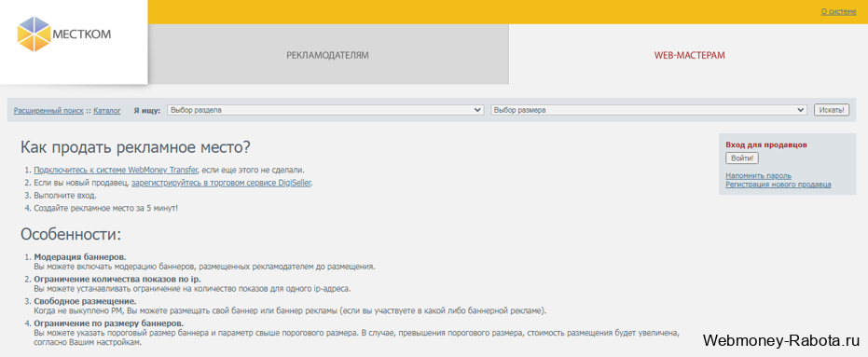This screenshot has height=357, width=868.
Task: Click Ограничение количества показов по ip. item
Action: coord(117,280)
